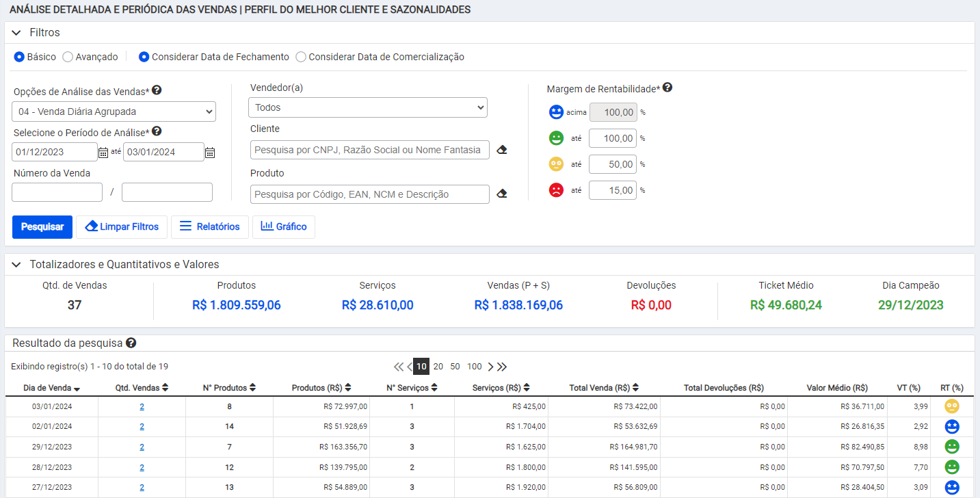980x498 pixels.
Task: Show 10 records per page
Action: tap(421, 367)
